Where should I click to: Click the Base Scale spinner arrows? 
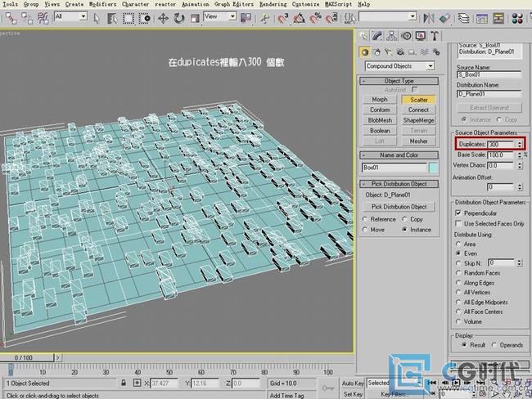pos(520,155)
